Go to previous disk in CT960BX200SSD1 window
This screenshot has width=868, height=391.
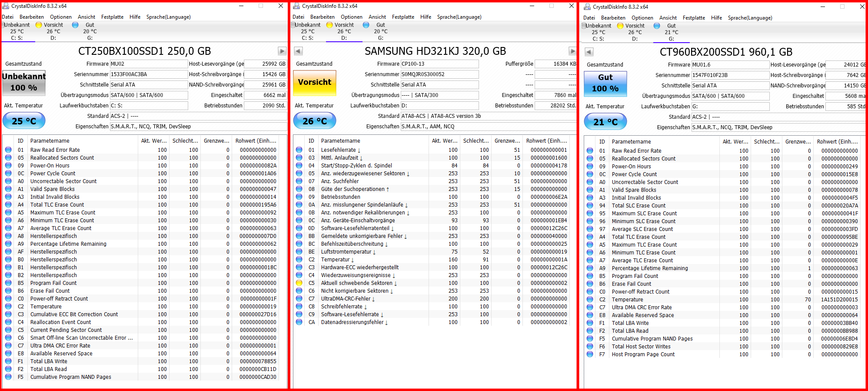pyautogui.click(x=589, y=52)
